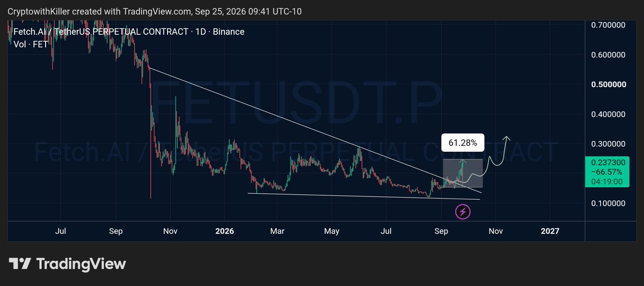Click the 2027 time axis label
This screenshot has width=644, height=286.
tap(550, 231)
